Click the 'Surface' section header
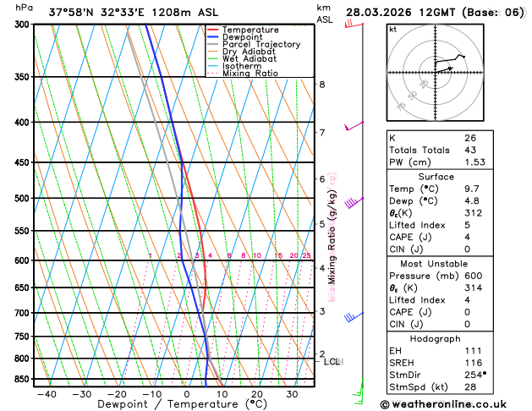 (436, 177)
